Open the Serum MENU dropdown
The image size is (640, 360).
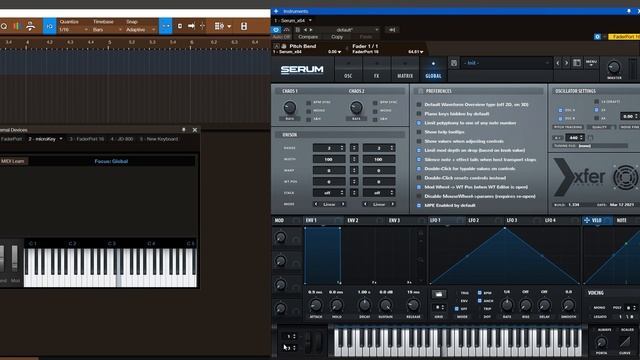pyautogui.click(x=591, y=63)
